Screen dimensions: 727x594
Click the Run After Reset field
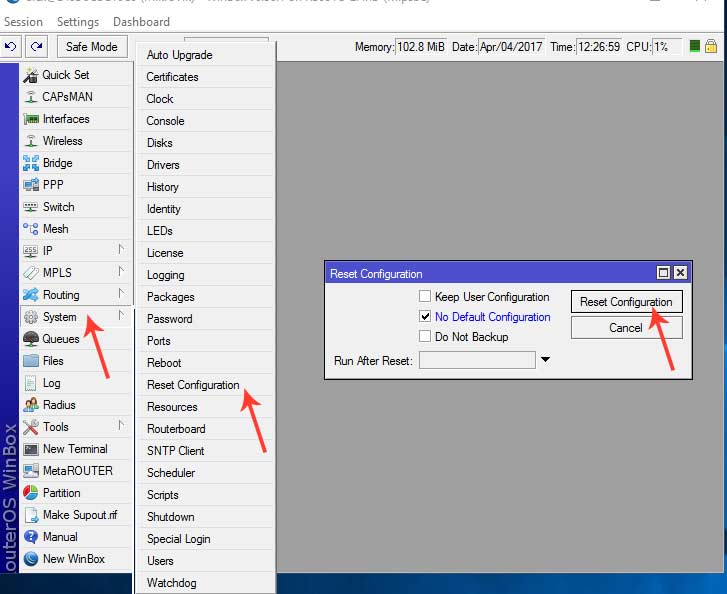coord(477,360)
